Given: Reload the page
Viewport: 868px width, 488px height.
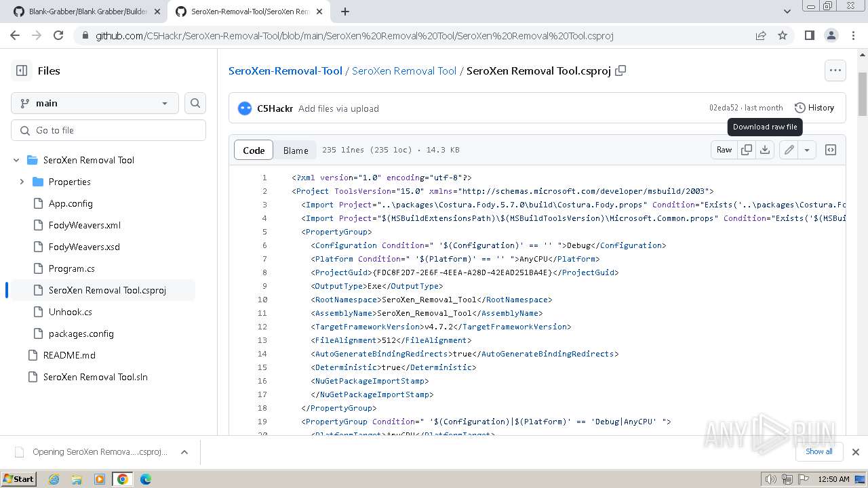Looking at the screenshot, I should coord(58,35).
